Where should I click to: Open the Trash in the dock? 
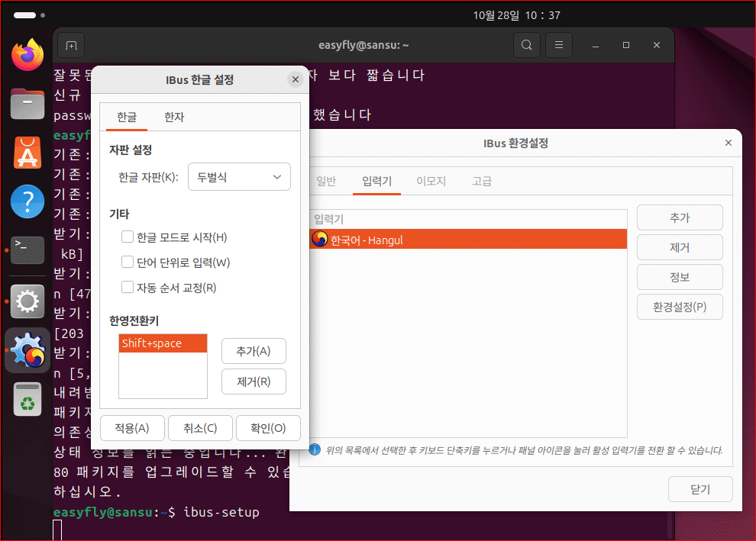27,399
